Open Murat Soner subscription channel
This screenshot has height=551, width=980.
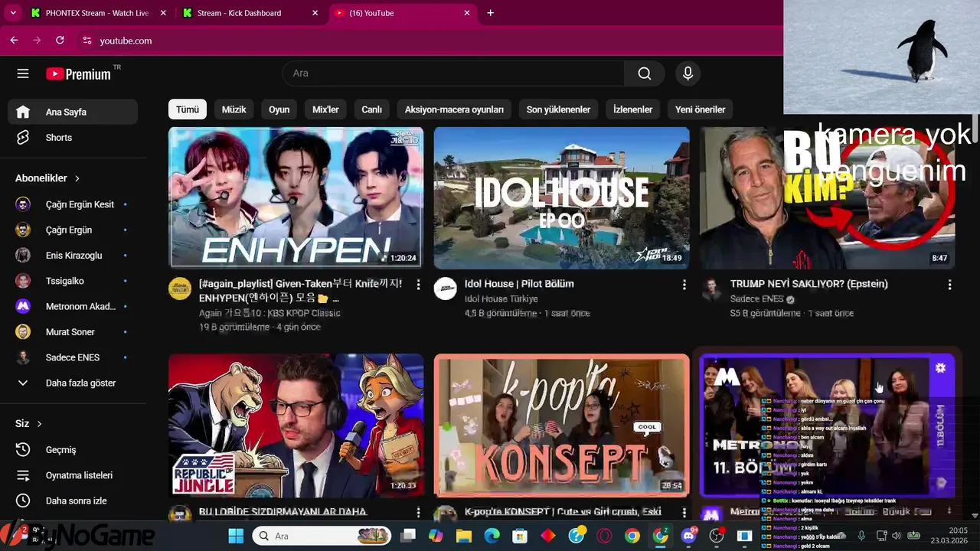73,332
